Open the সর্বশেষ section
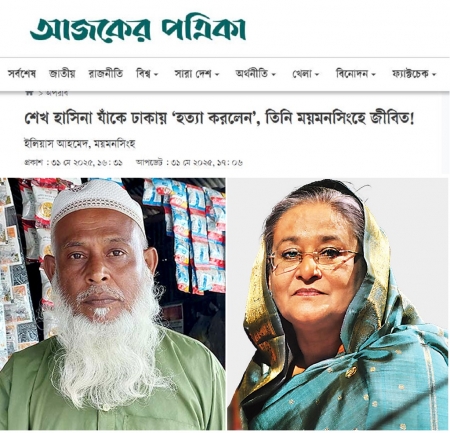The image size is (450, 433). (x=22, y=74)
